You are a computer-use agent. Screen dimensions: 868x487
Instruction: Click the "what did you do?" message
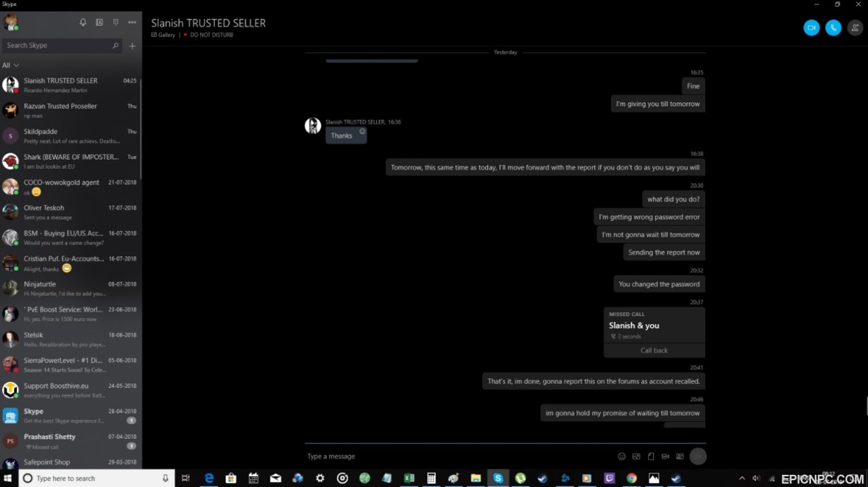point(673,199)
